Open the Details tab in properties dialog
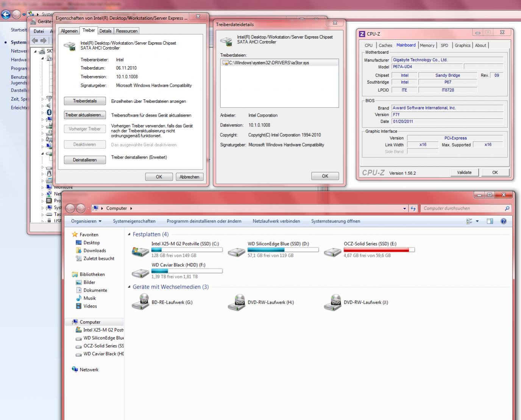The image size is (521, 420). click(x=106, y=31)
